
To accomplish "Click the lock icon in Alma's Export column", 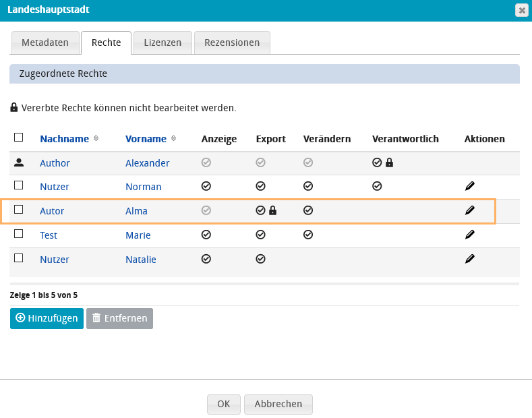I will pyautogui.click(x=273, y=210).
